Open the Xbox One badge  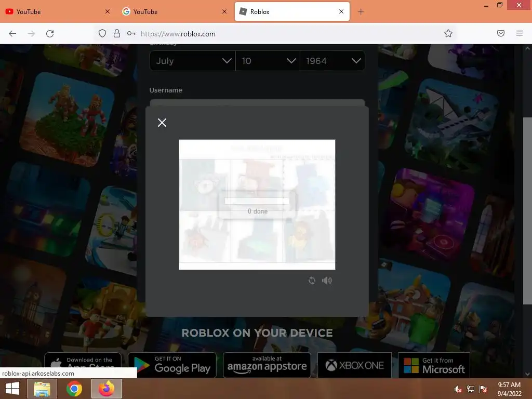(354, 365)
